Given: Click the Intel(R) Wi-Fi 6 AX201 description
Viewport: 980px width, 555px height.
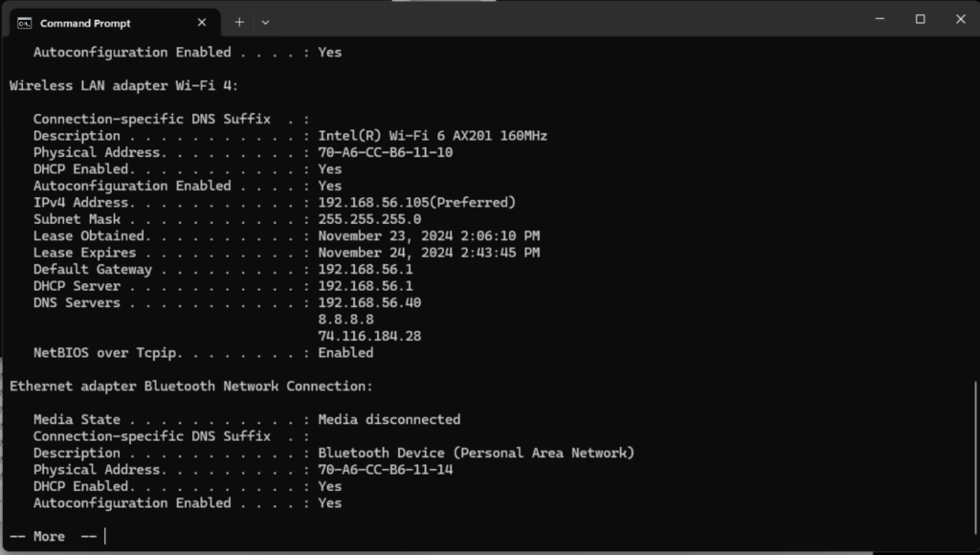Looking at the screenshot, I should point(433,136).
